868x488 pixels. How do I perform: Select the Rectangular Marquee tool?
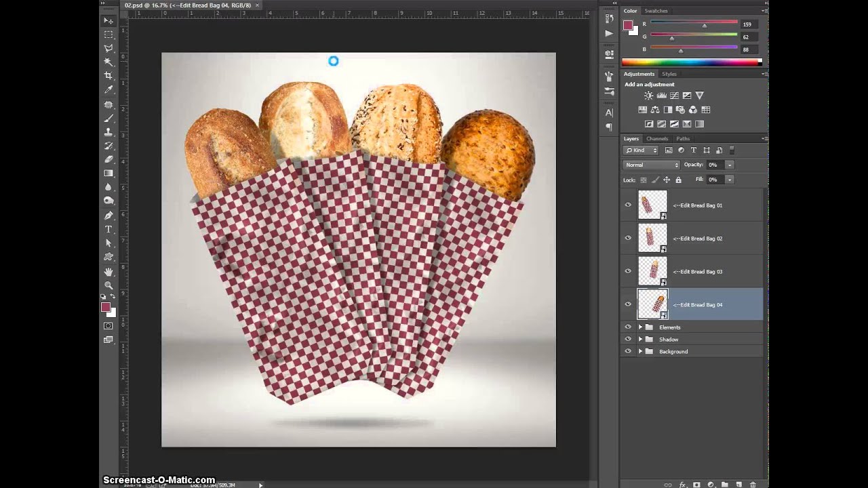click(108, 34)
